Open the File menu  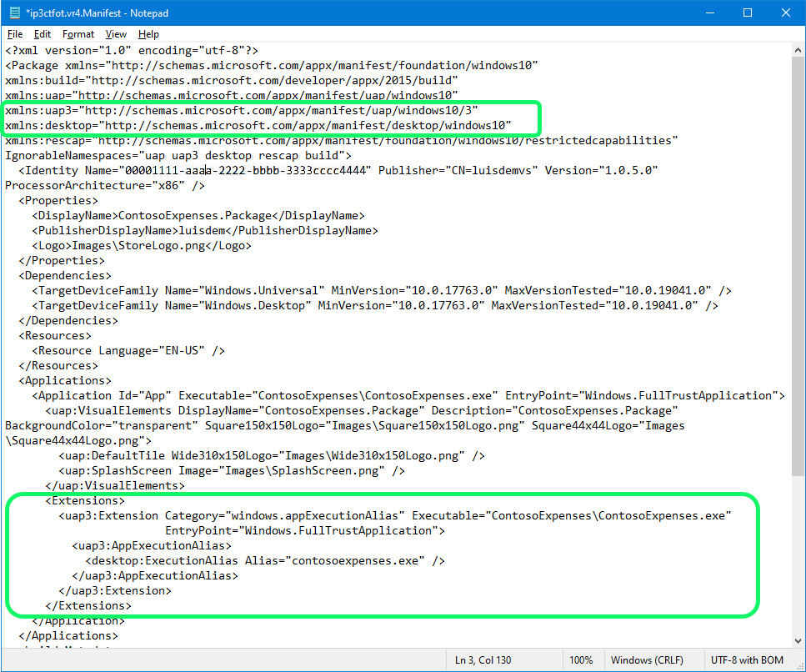[15, 34]
